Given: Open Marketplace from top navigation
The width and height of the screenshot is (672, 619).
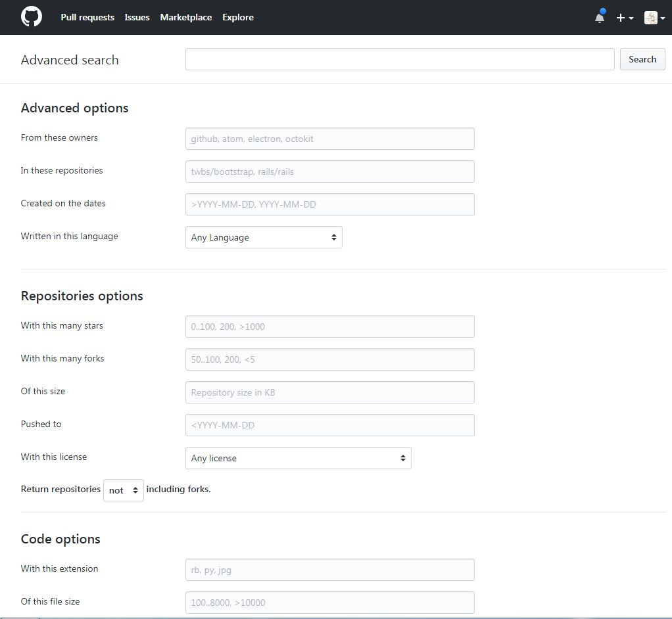Looking at the screenshot, I should pos(186,17).
